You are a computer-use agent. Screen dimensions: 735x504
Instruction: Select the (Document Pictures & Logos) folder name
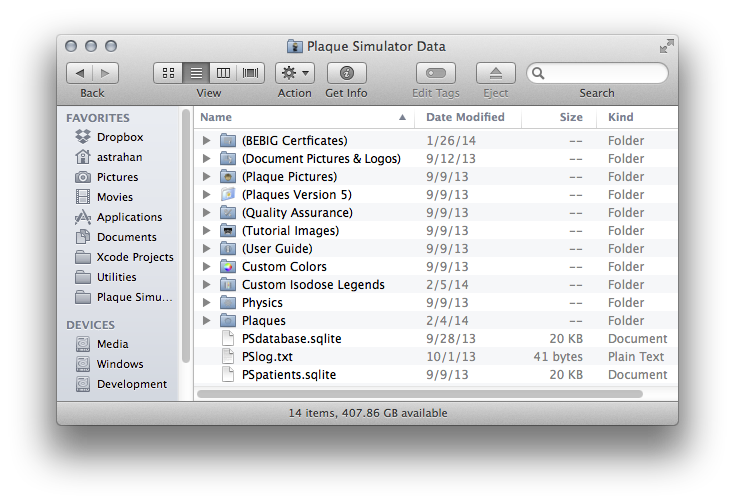(321, 158)
